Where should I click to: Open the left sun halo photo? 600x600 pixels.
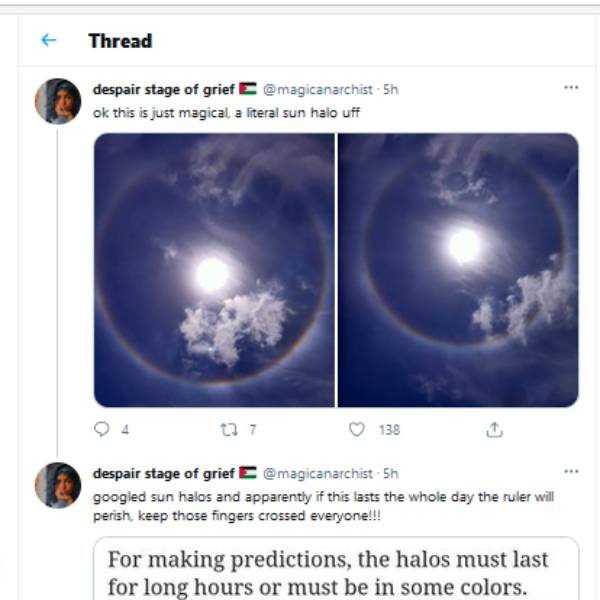pyautogui.click(x=214, y=270)
